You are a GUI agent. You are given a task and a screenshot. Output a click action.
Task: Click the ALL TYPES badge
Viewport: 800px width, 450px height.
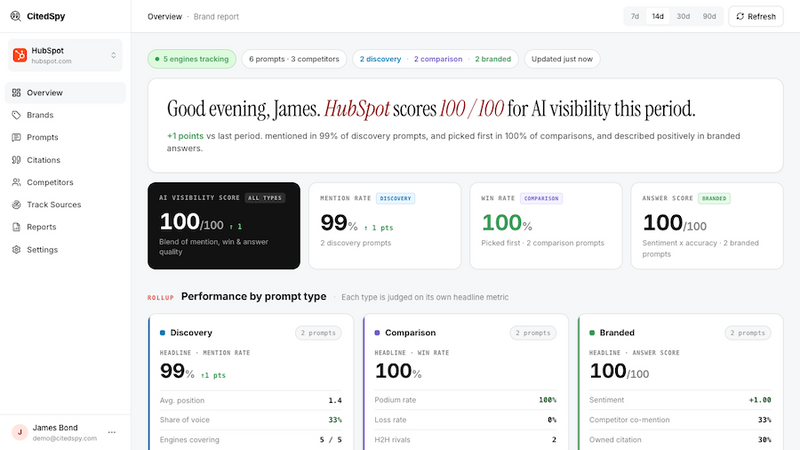tap(265, 198)
